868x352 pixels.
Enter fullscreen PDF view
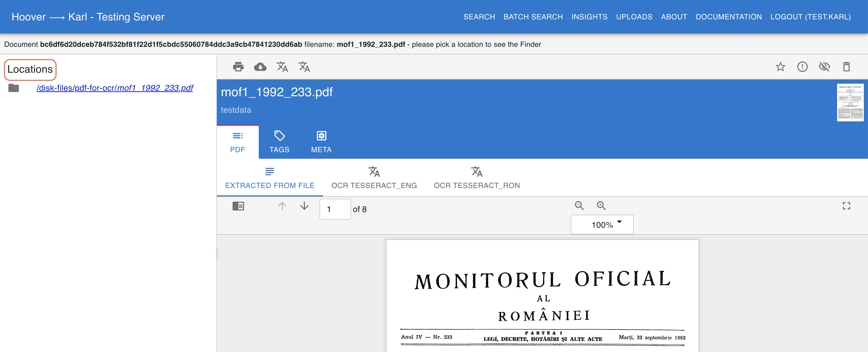[846, 206]
